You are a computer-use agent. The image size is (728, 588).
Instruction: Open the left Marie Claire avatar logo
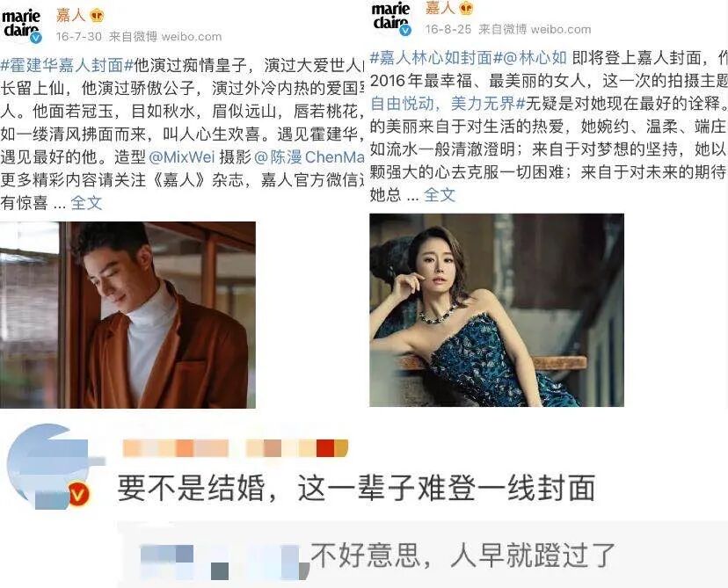[21, 25]
